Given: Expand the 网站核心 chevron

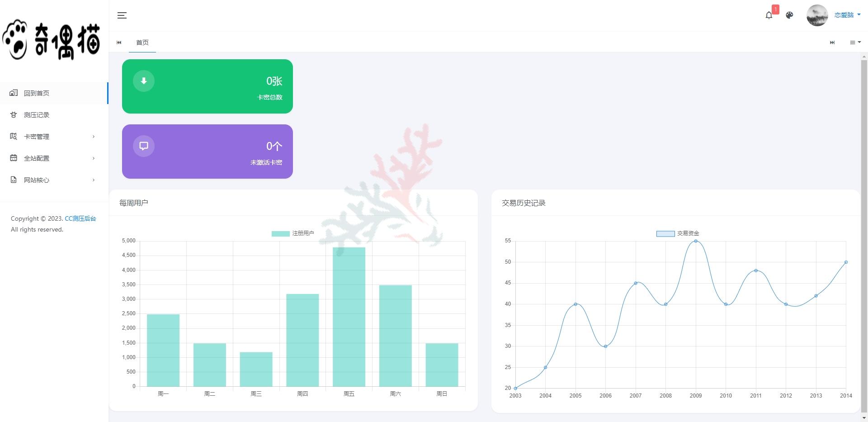Looking at the screenshot, I should coord(94,180).
